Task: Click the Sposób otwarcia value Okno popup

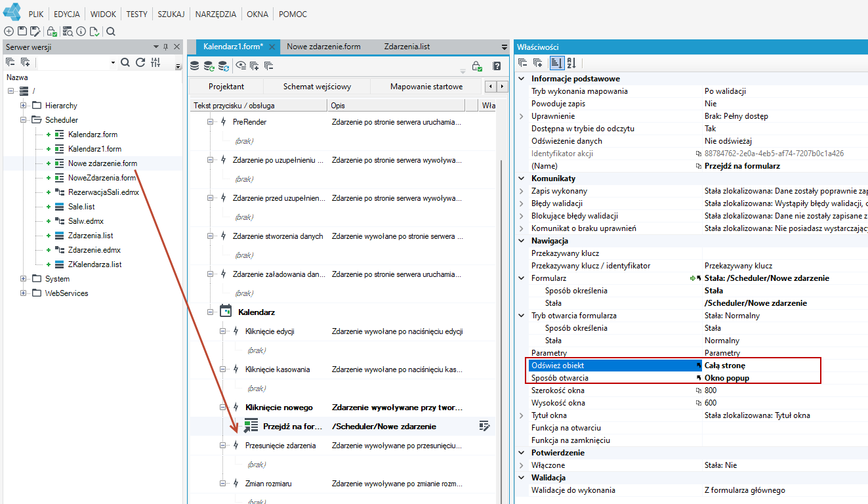Action: click(x=727, y=378)
